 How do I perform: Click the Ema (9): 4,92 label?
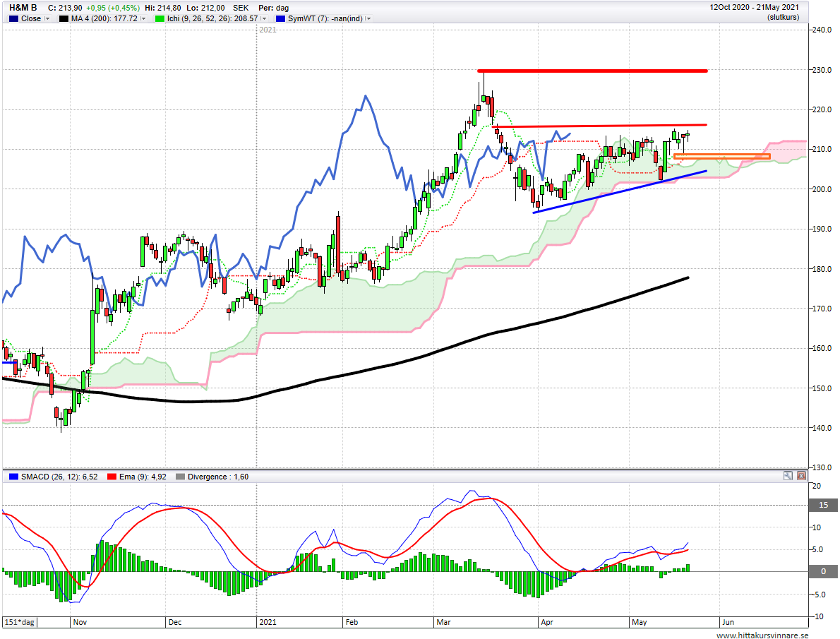tap(143, 477)
